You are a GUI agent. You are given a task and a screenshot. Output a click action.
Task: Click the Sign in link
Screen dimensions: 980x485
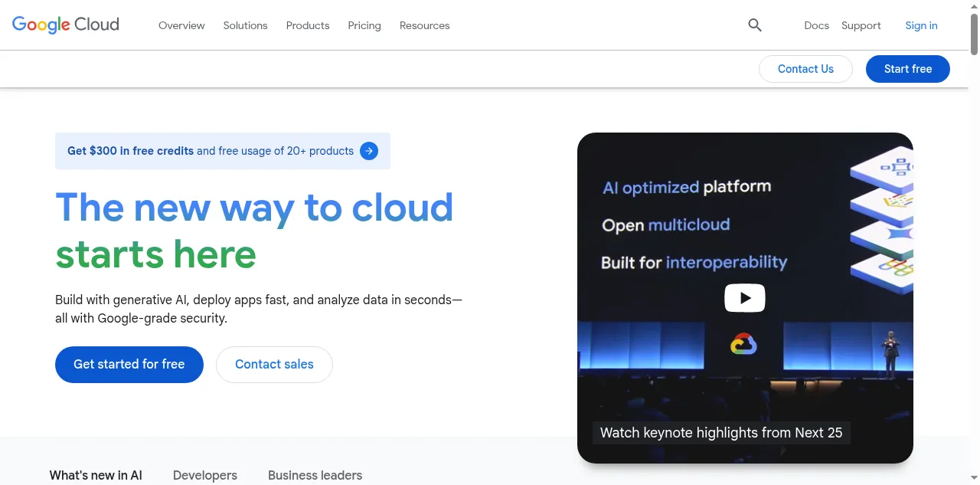tap(921, 25)
